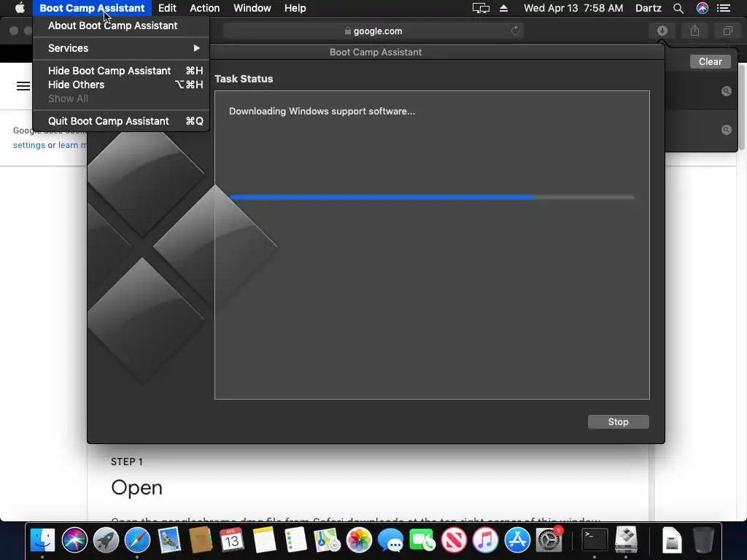This screenshot has height=560, width=747.
Task: Click the google.com address field
Action: (373, 31)
